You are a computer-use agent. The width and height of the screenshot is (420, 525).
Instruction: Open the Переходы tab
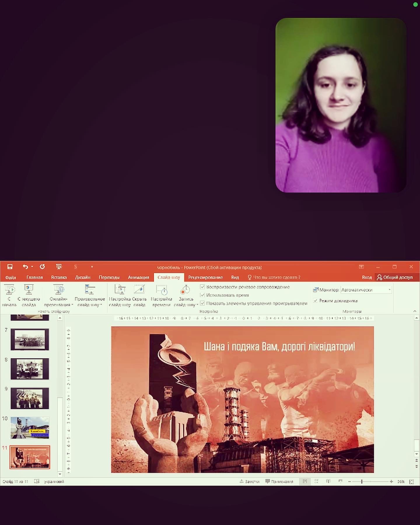[x=109, y=277]
